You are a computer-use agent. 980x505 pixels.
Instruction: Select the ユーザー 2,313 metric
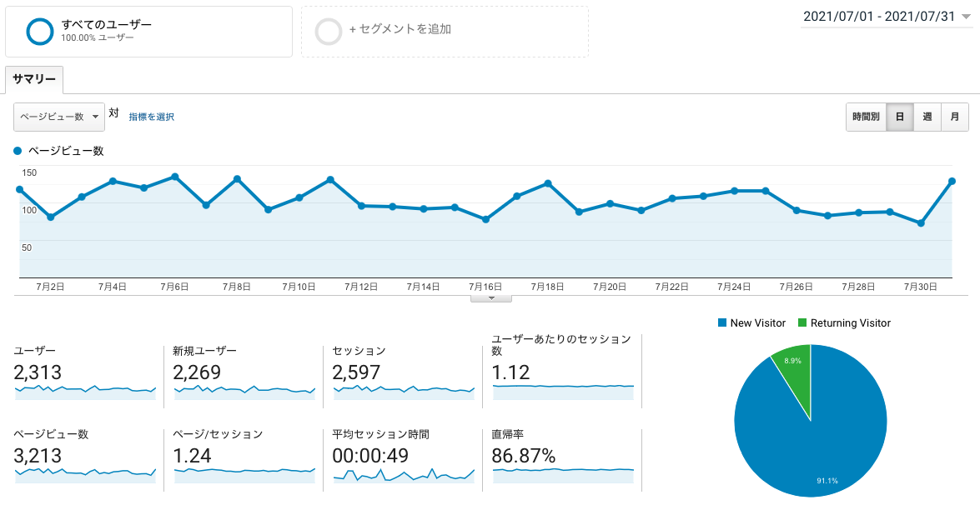click(85, 372)
